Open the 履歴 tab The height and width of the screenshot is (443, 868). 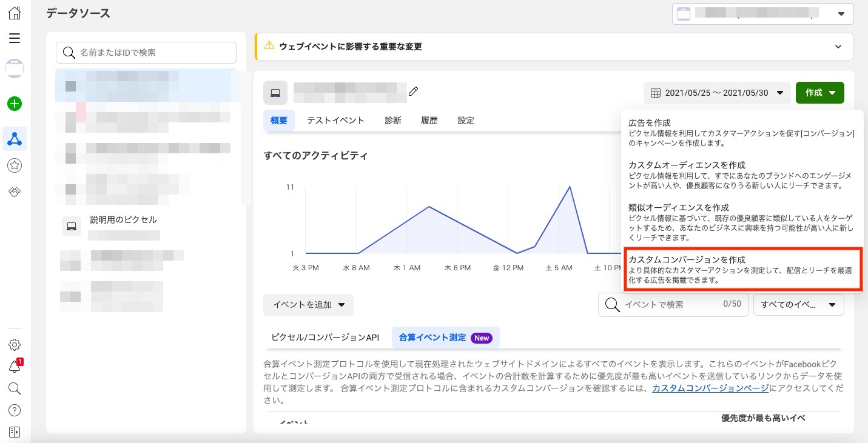click(x=429, y=121)
